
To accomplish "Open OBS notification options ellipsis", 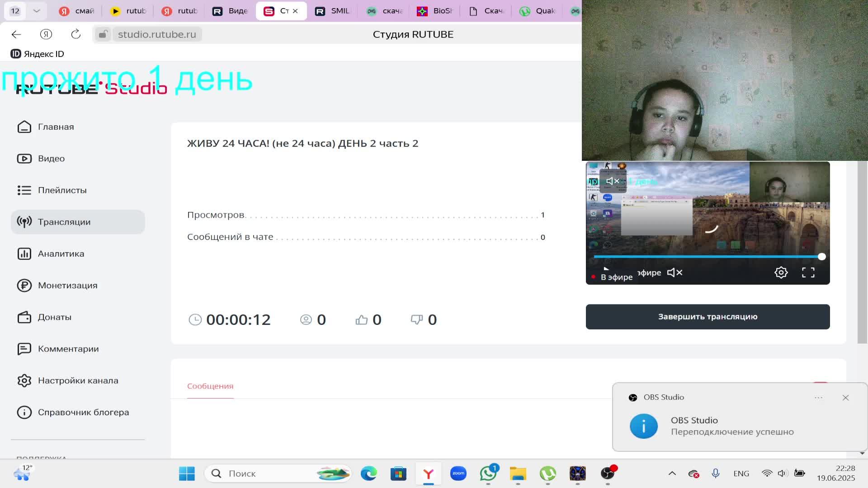I will pos(818,398).
